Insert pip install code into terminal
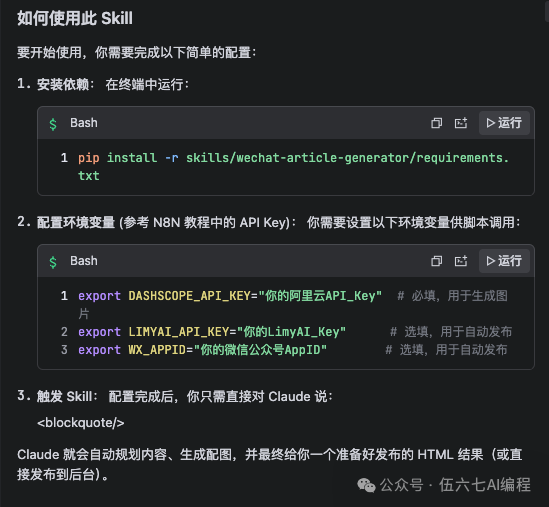 click(461, 123)
